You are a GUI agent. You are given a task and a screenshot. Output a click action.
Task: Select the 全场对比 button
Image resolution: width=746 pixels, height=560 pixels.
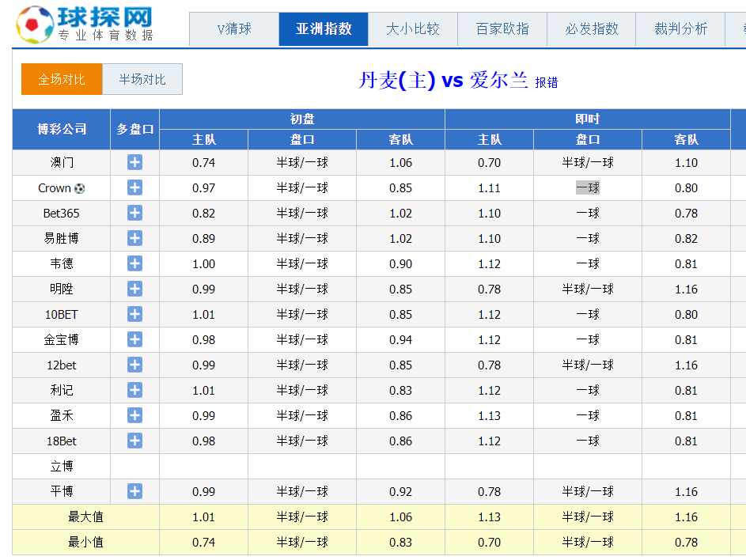62,79
